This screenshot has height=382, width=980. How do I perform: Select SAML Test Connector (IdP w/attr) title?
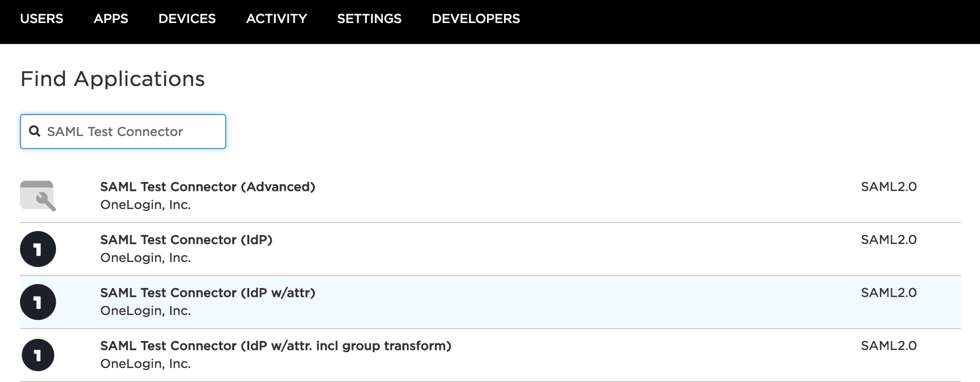(208, 292)
